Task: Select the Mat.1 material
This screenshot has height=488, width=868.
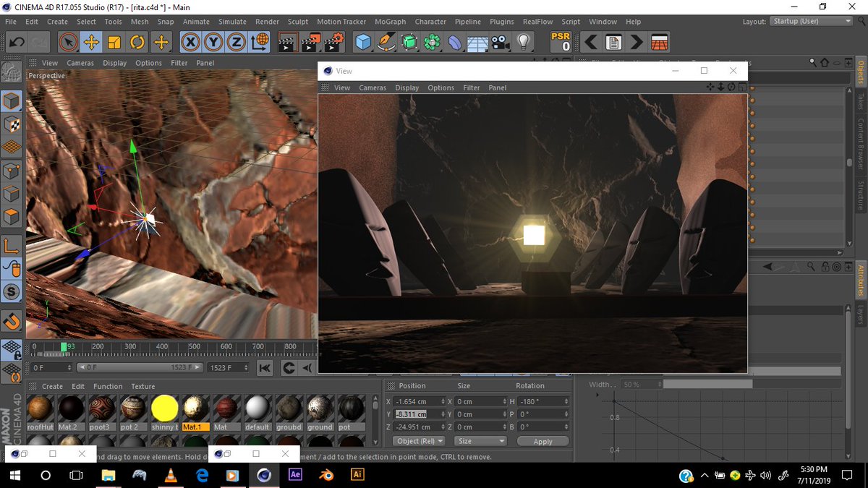Action: pos(196,414)
